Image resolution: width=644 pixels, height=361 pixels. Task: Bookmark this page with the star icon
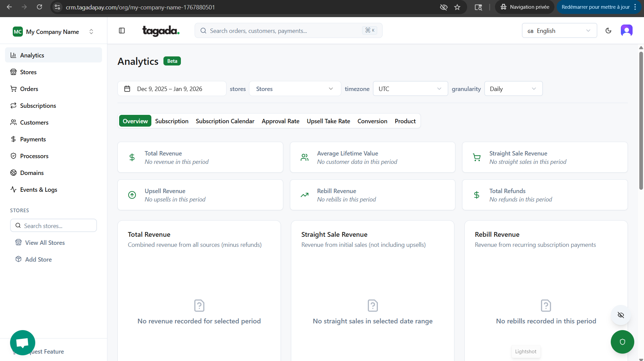pos(457,7)
